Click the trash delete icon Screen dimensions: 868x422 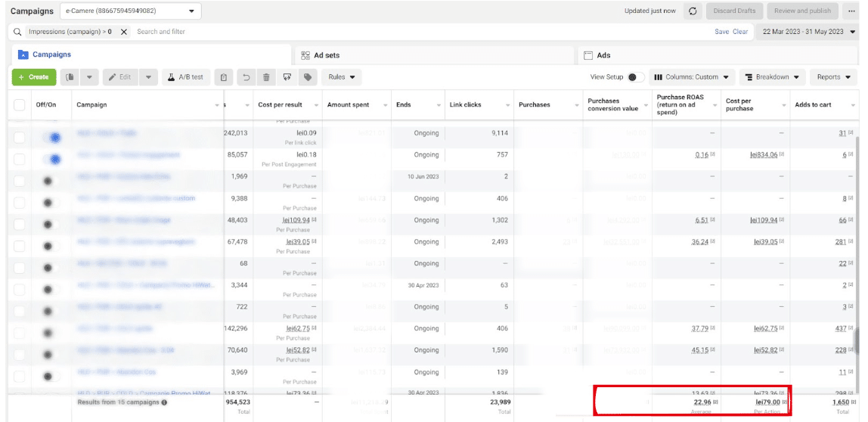tap(266, 77)
